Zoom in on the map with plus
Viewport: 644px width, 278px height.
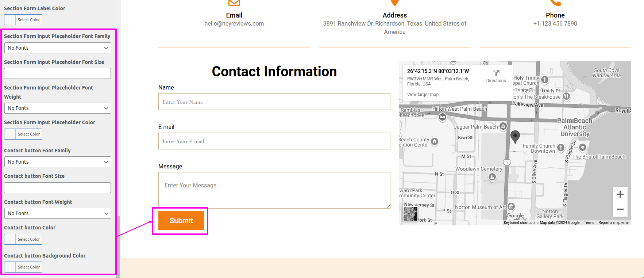point(620,194)
